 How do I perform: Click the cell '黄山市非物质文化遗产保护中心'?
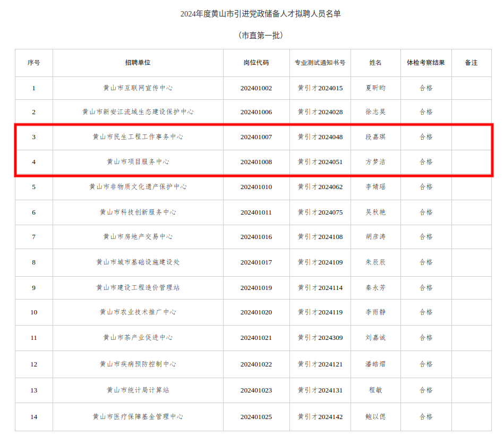[x=138, y=187]
